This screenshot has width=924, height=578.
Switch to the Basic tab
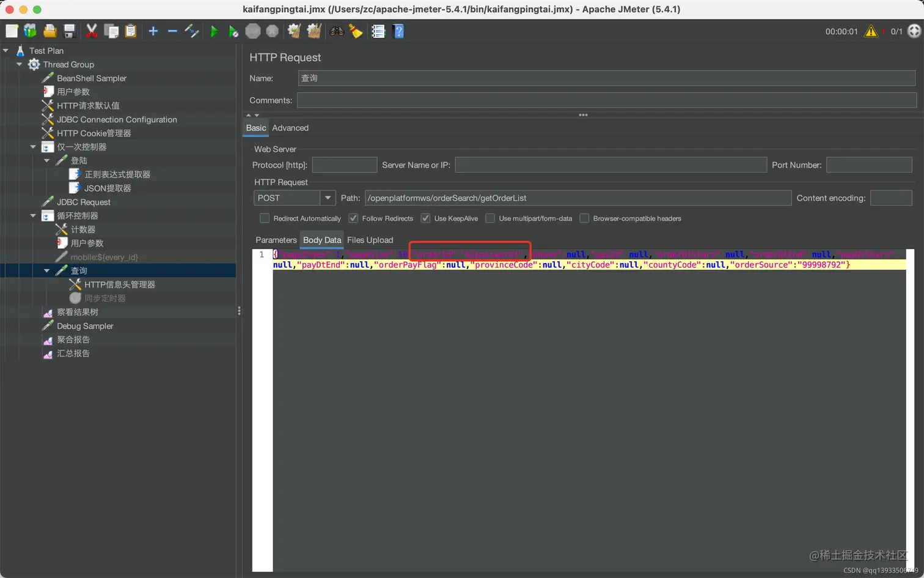[x=256, y=128]
